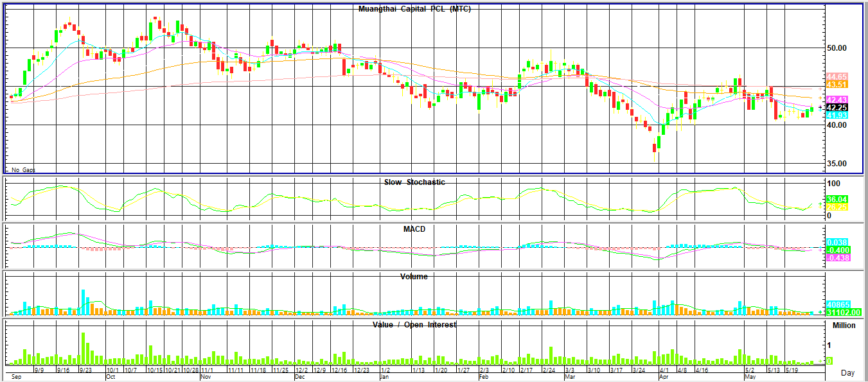Viewport: 868px width, 382px height.
Task: Click the 3/17 date label
Action: 616,370
